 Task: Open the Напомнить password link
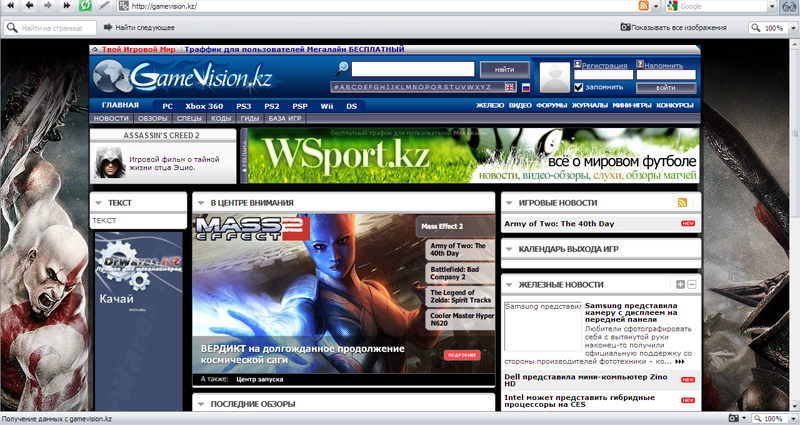(x=663, y=65)
